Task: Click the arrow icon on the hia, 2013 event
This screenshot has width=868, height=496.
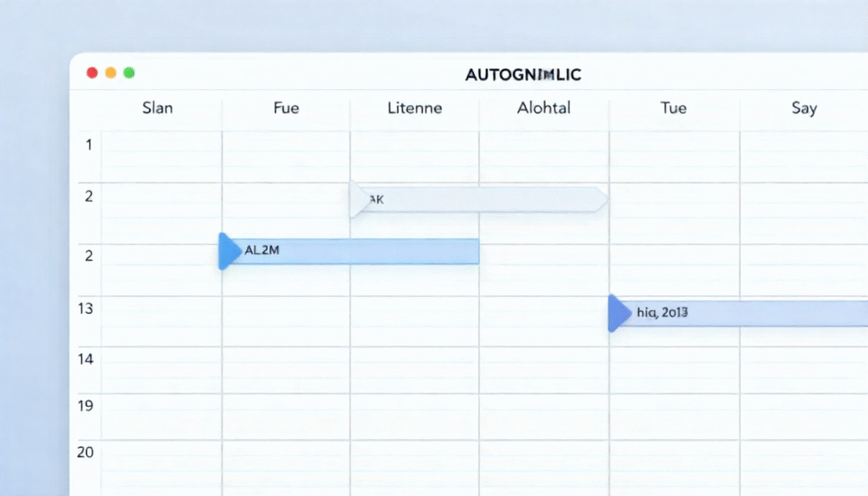Action: coord(617,313)
